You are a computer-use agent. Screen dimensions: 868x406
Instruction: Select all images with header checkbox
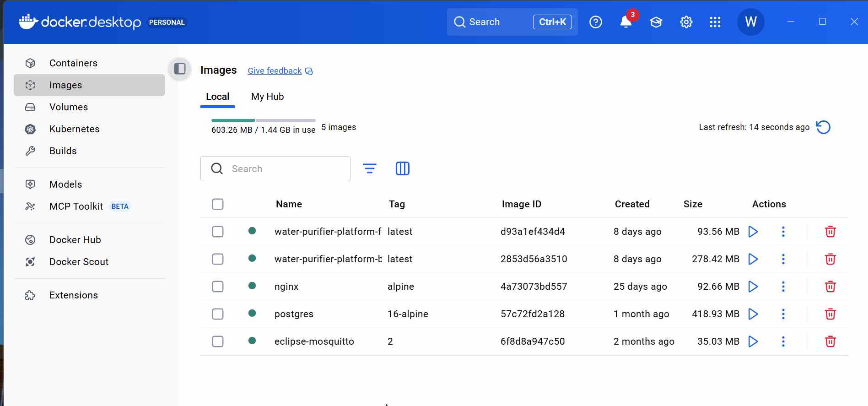coord(218,204)
